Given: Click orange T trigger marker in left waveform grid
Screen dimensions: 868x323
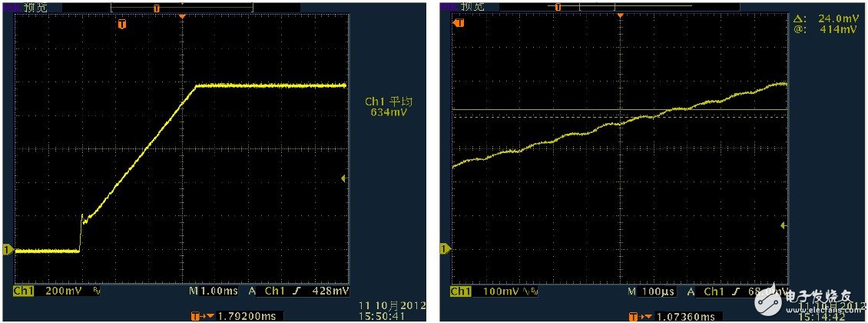Looking at the screenshot, I should point(121,24).
